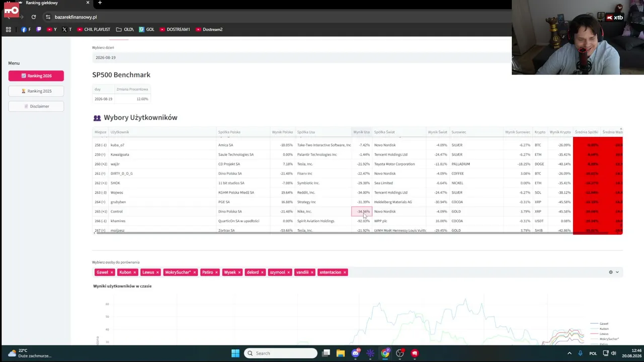This screenshot has height=362, width=644.
Task: Open the DOSTREAM1 bookmark
Action: click(x=175, y=30)
